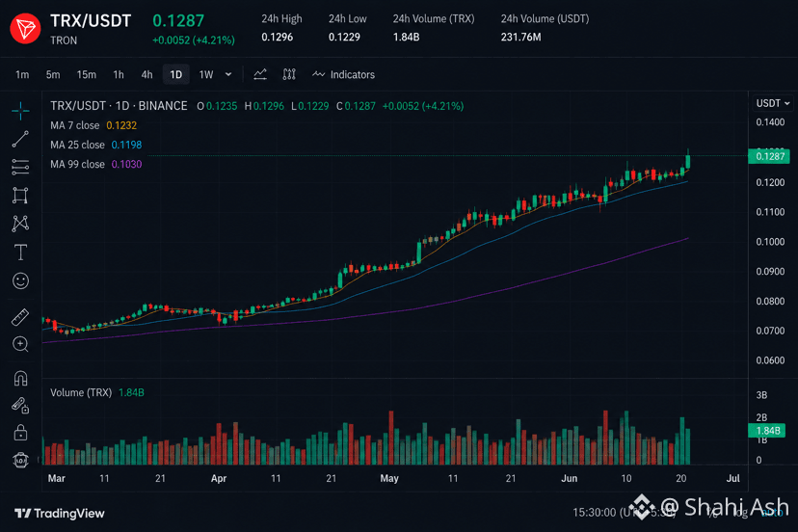798x532 pixels.
Task: Select the MA 99 close legend
Action: pyautogui.click(x=77, y=164)
